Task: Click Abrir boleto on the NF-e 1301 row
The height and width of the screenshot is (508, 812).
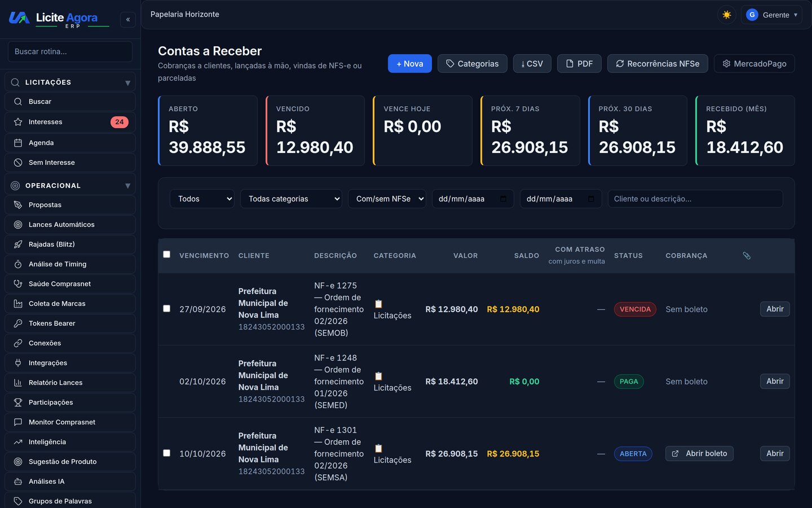Action: click(x=699, y=454)
